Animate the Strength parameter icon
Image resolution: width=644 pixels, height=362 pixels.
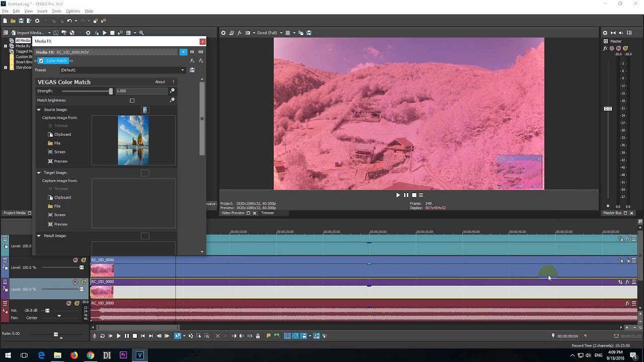(x=172, y=91)
